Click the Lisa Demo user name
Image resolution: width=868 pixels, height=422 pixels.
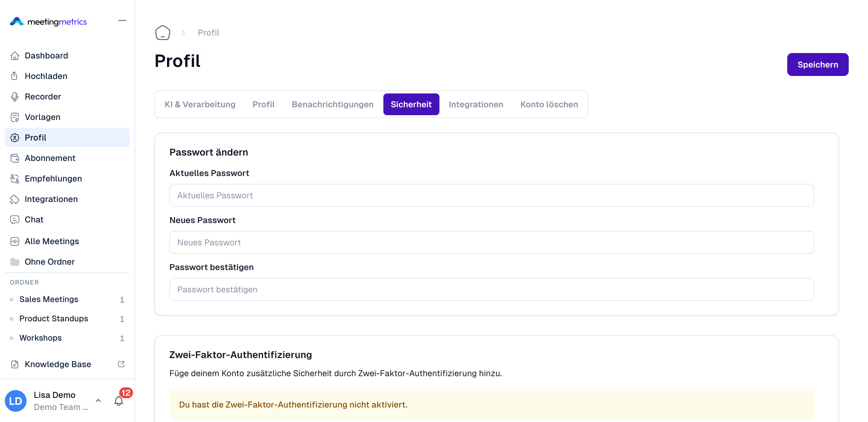(x=55, y=395)
